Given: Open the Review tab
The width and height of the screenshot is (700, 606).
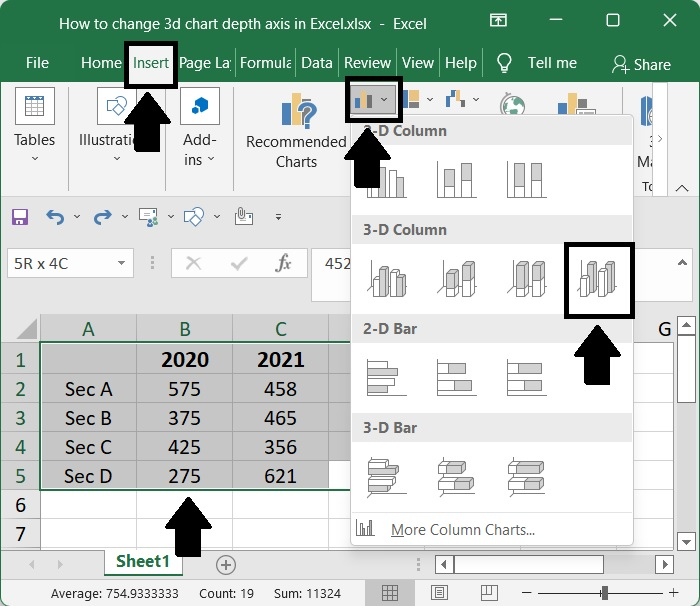Looking at the screenshot, I should [x=367, y=63].
